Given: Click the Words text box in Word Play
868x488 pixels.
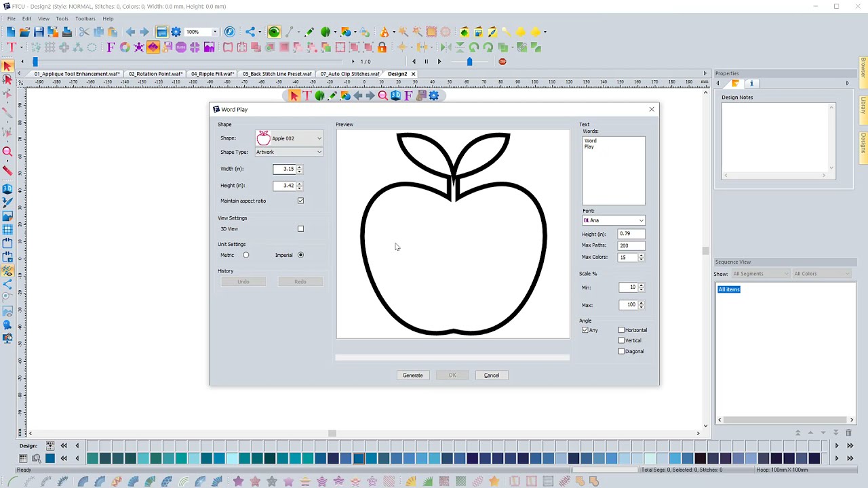Looking at the screenshot, I should click(614, 171).
